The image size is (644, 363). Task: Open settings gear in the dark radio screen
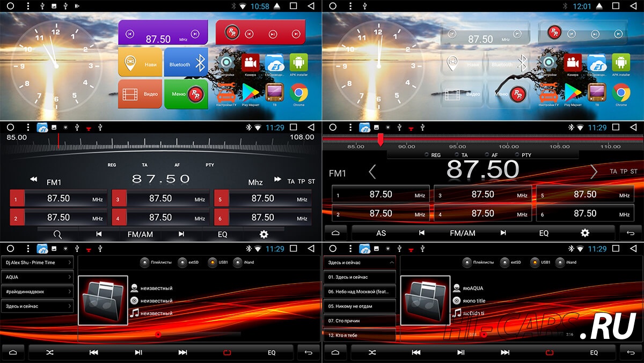tap(264, 234)
